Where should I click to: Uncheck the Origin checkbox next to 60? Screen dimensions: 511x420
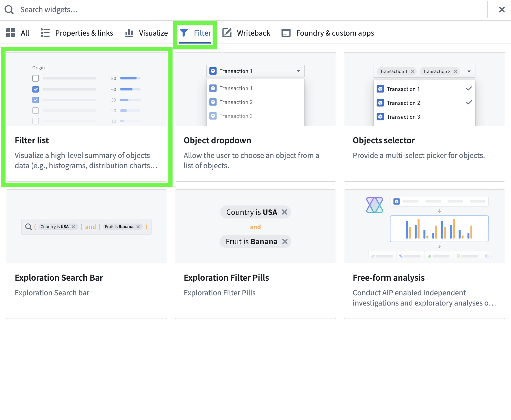coord(36,89)
